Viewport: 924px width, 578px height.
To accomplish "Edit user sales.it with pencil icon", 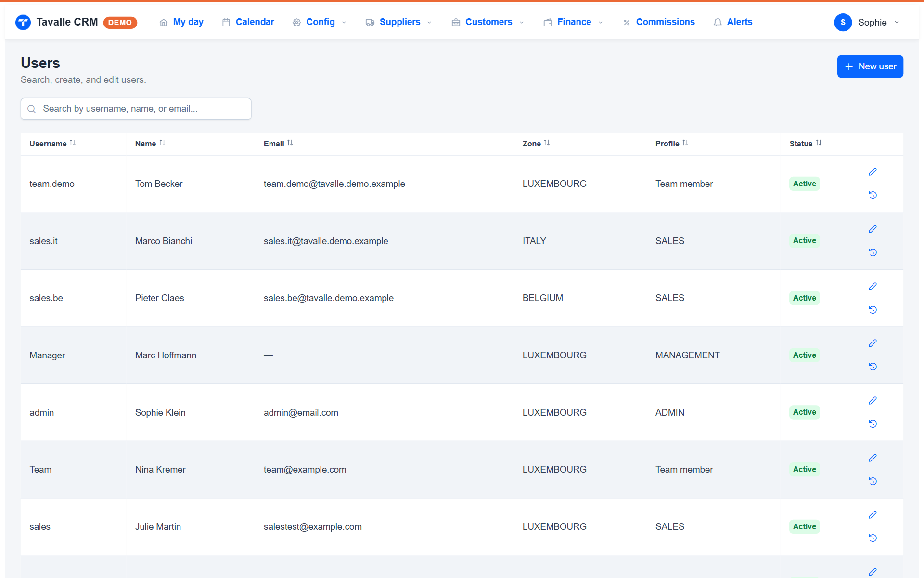I will [873, 229].
